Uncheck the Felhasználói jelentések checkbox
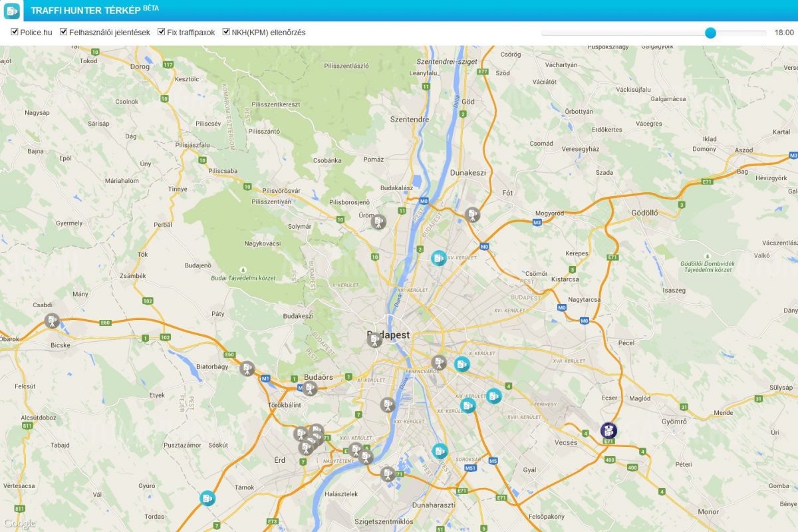 (64, 32)
